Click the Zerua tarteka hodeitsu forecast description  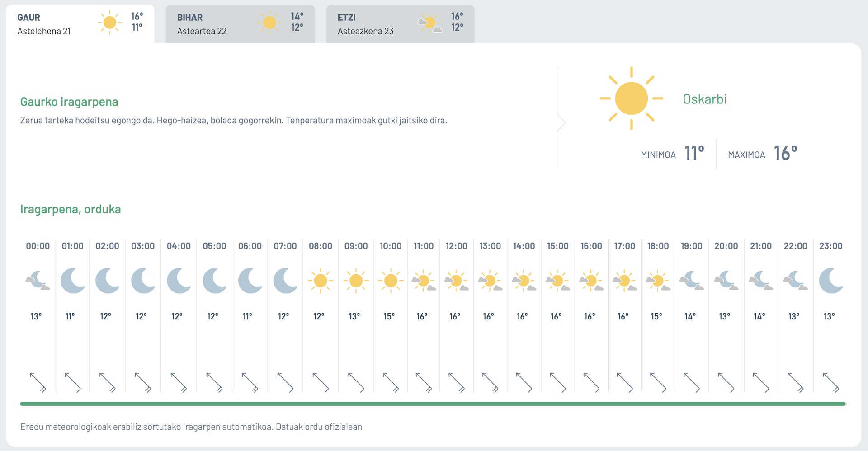click(x=234, y=121)
